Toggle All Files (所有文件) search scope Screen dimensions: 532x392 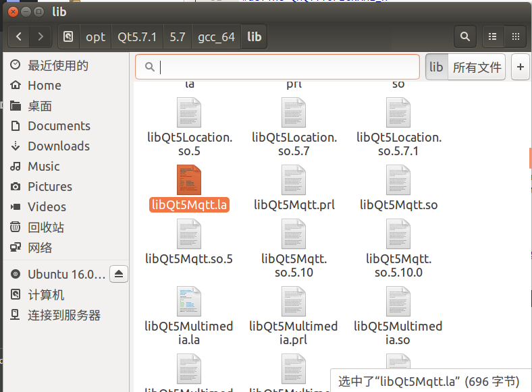pos(477,67)
